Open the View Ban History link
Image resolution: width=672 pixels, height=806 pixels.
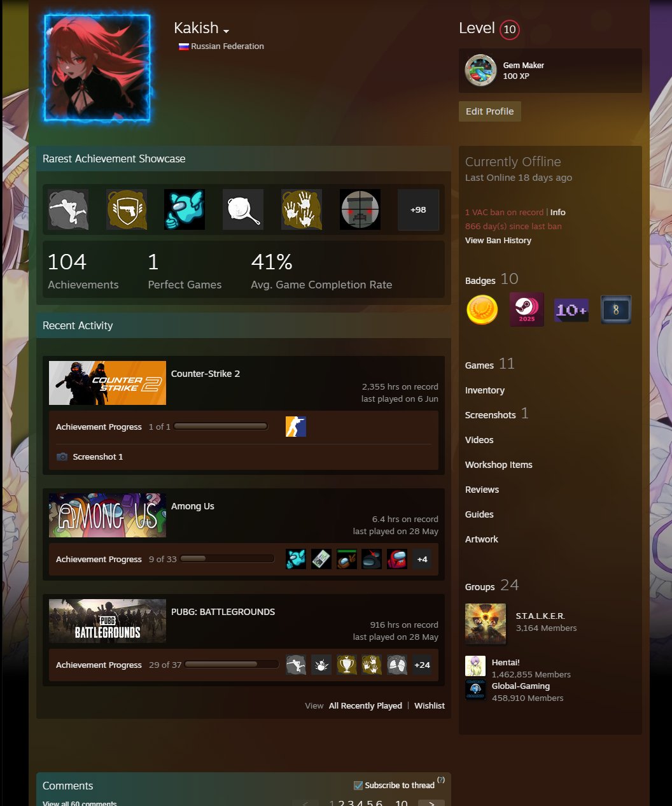tap(498, 240)
